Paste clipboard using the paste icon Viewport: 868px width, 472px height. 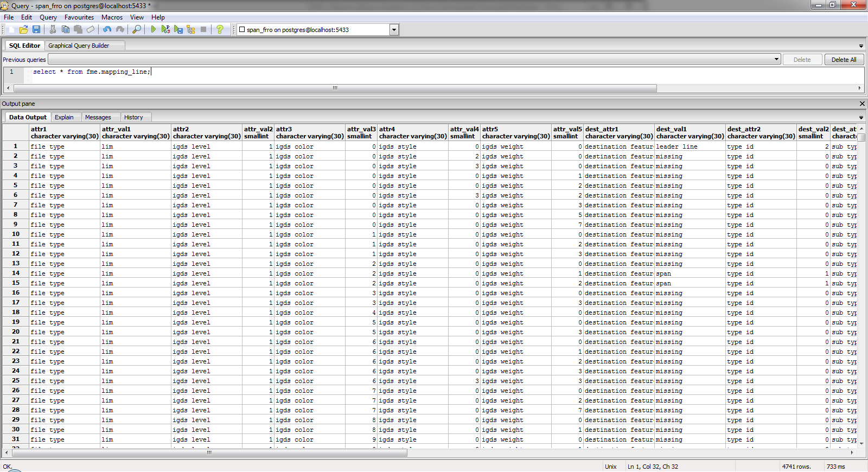click(x=78, y=29)
